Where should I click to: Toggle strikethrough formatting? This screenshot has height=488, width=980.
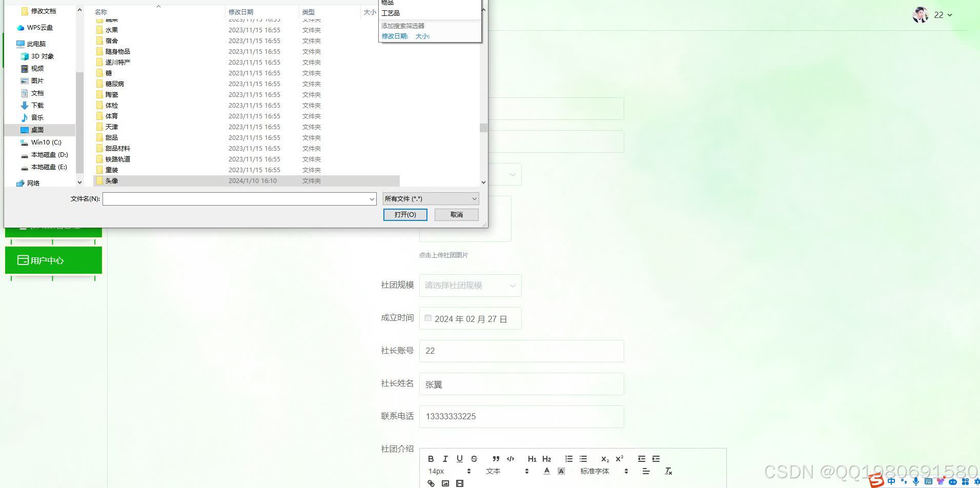474,459
